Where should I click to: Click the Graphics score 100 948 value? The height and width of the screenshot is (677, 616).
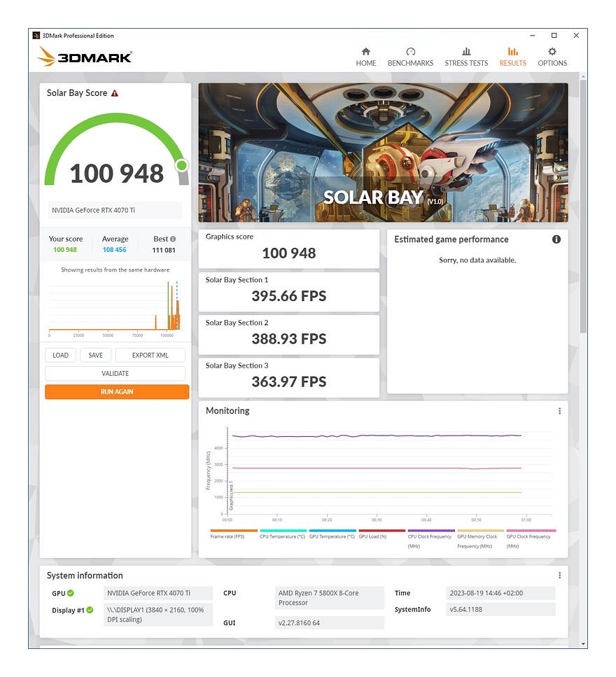[x=289, y=253]
